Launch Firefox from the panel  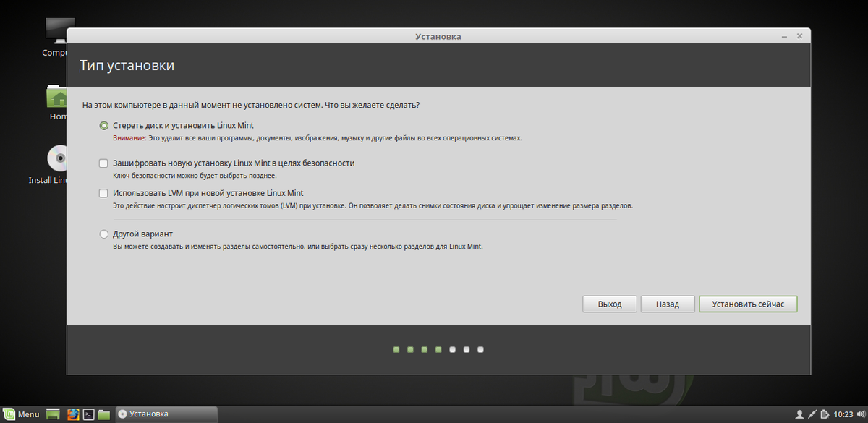tap(72, 414)
